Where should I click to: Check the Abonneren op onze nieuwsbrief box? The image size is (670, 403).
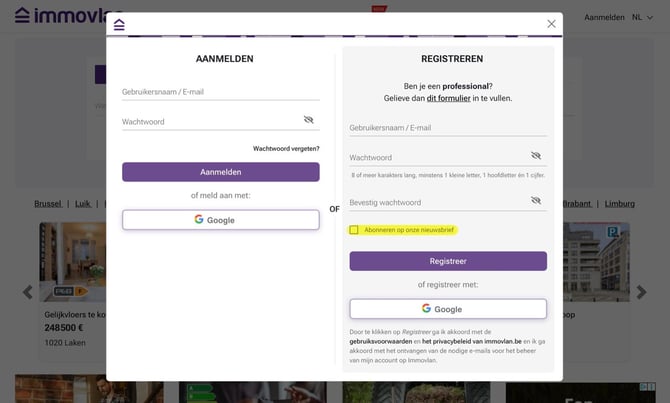[x=354, y=230]
